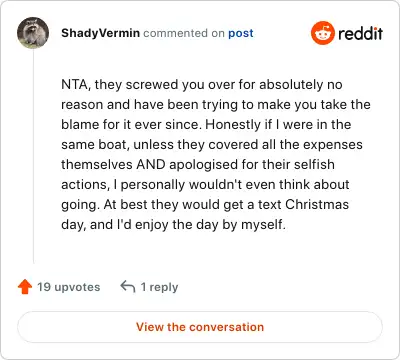Click the capitalized "AND" in the comment
400x360 pixels.
[151, 164]
